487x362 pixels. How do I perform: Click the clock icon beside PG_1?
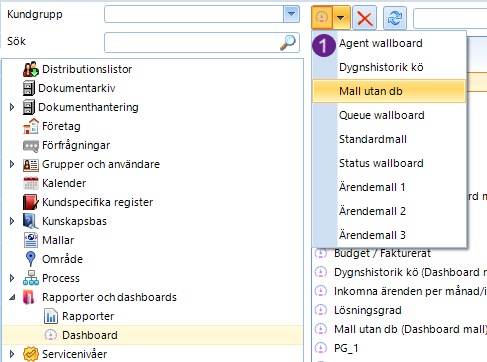click(x=321, y=348)
